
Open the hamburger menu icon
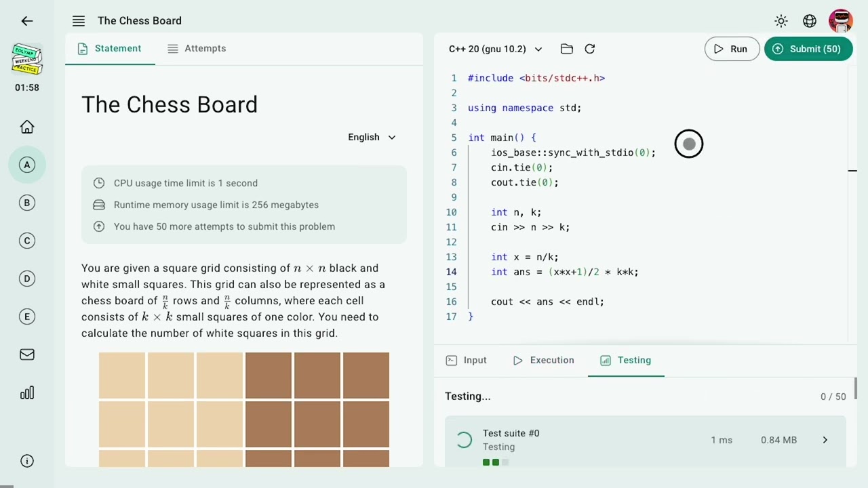(79, 21)
